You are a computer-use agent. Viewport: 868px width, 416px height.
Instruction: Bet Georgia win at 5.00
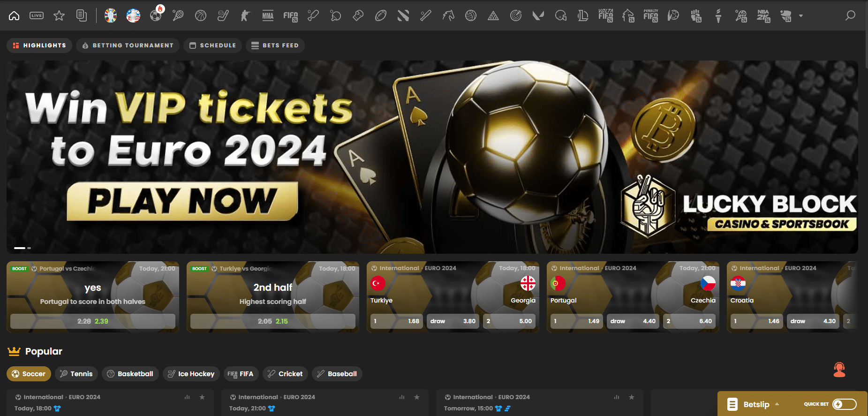pos(509,321)
